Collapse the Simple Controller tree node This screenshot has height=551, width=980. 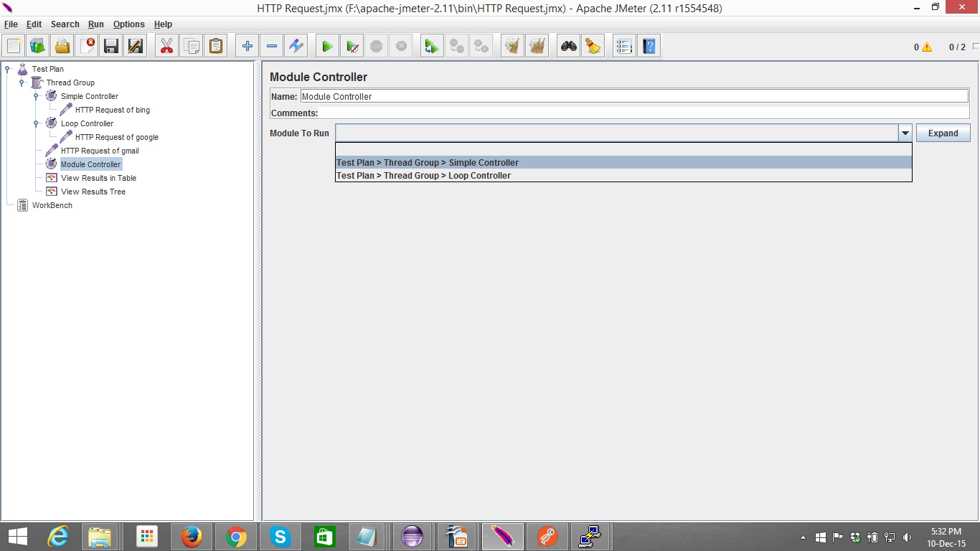(x=37, y=96)
